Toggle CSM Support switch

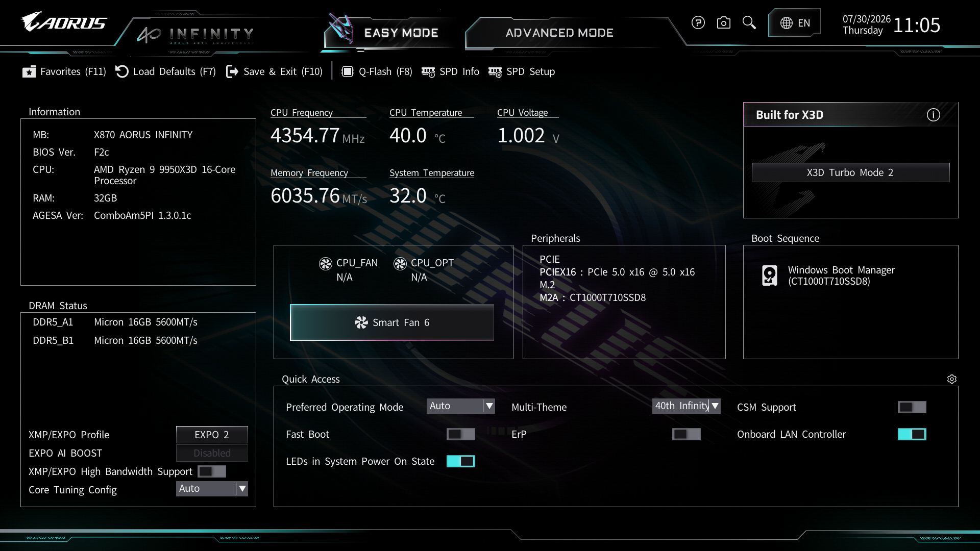(912, 407)
